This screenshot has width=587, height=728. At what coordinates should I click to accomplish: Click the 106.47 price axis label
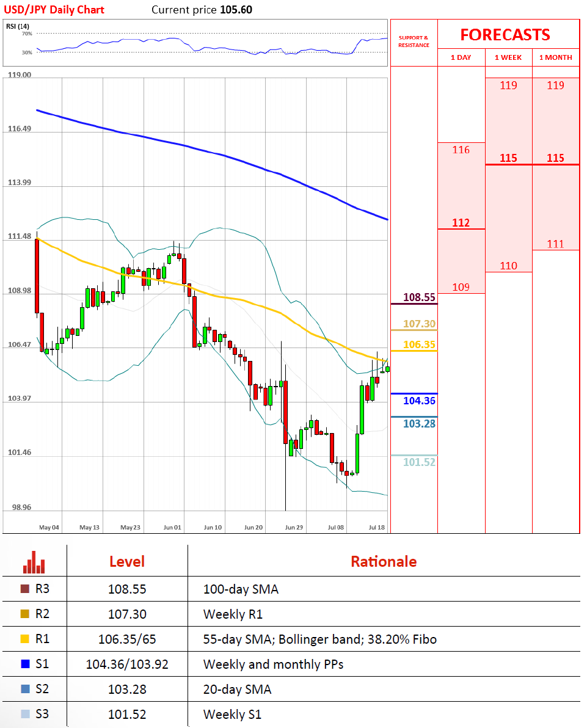point(20,344)
